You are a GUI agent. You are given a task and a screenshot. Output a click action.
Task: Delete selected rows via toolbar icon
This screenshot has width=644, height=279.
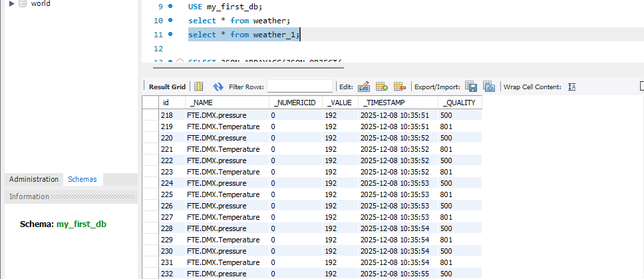pos(399,87)
